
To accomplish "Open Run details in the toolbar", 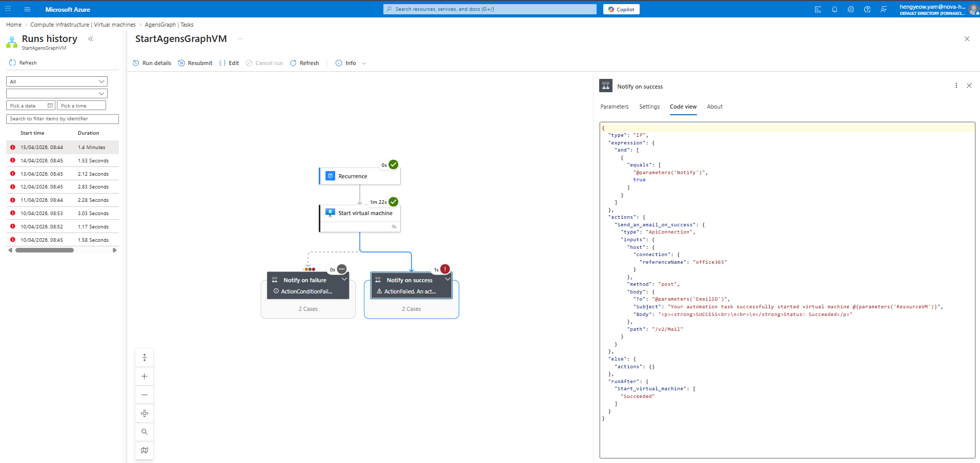I will tap(152, 63).
